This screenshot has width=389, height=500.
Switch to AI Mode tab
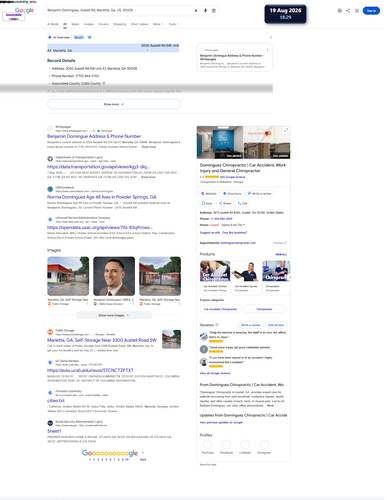[x=53, y=24]
